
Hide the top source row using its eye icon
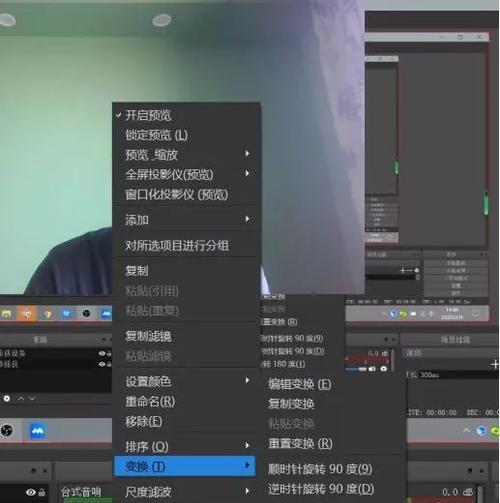[102, 353]
